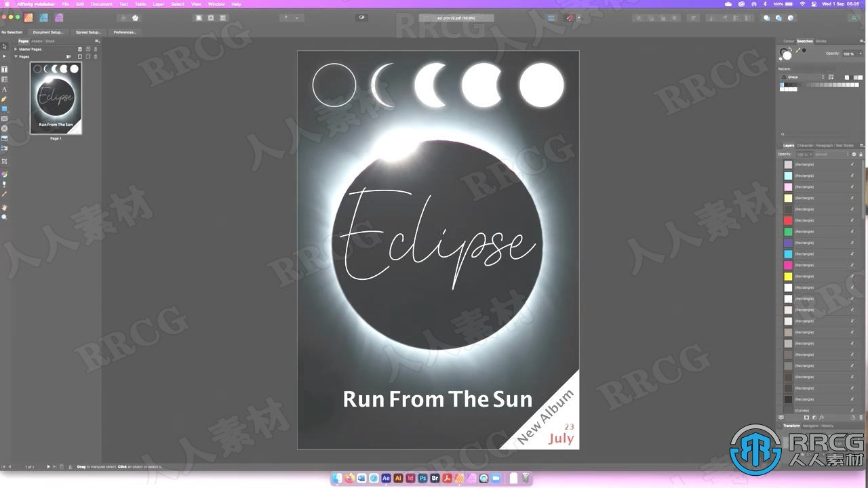The width and height of the screenshot is (868, 488).
Task: Select the View hand tool
Action: pyautogui.click(x=5, y=207)
